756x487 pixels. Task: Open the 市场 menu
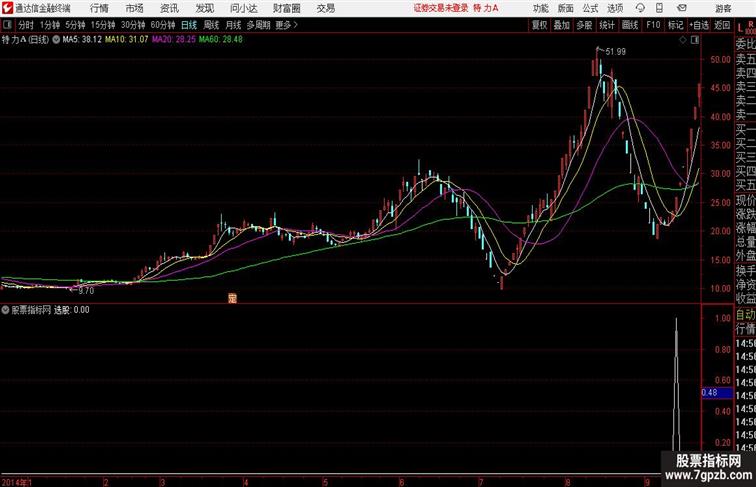pos(135,8)
